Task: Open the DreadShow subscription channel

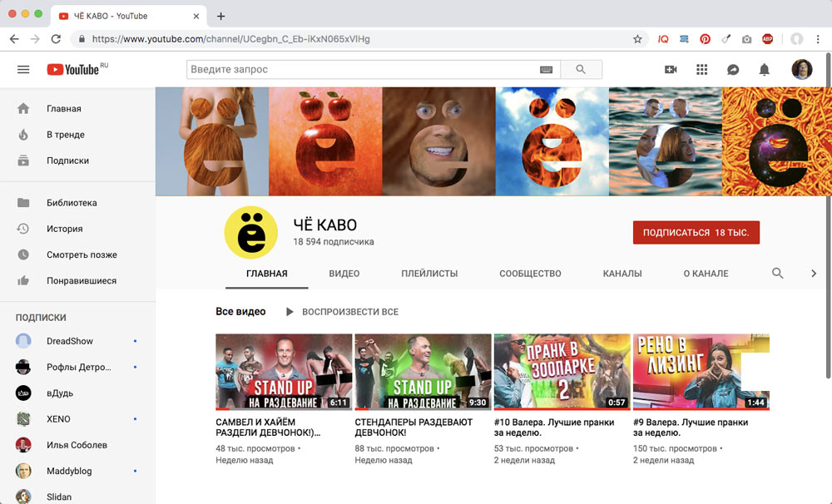Action: (69, 341)
